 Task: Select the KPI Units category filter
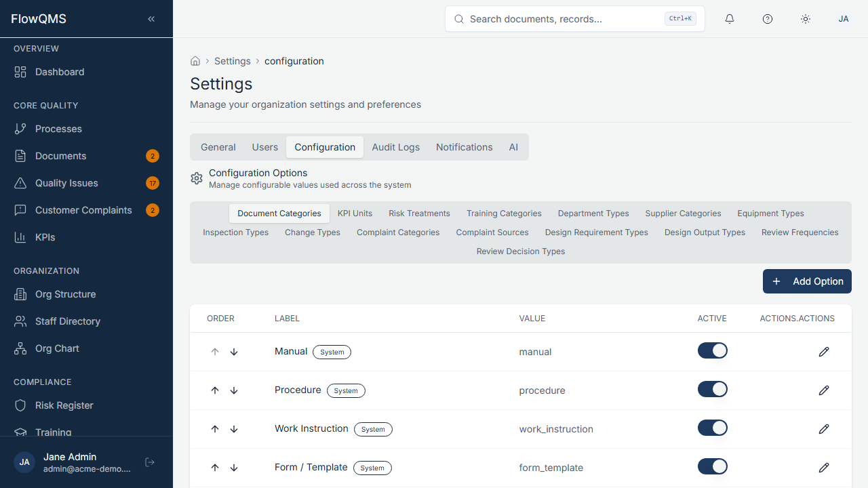click(x=355, y=213)
